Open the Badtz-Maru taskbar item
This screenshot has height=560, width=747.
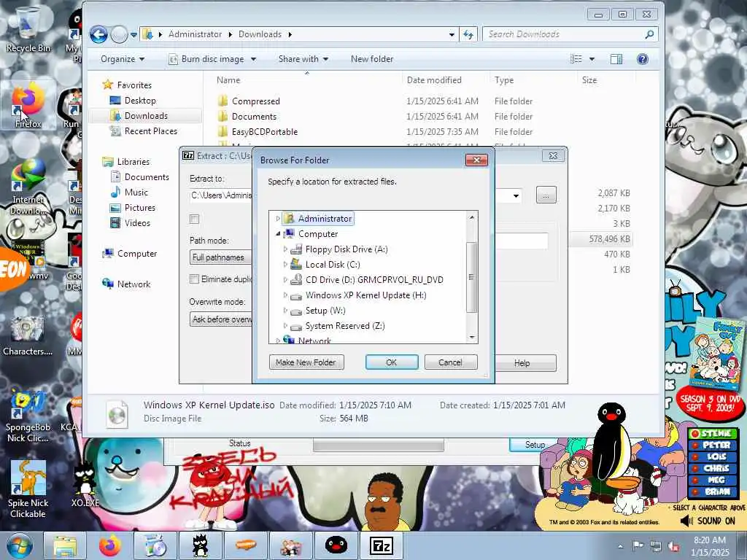(x=200, y=545)
